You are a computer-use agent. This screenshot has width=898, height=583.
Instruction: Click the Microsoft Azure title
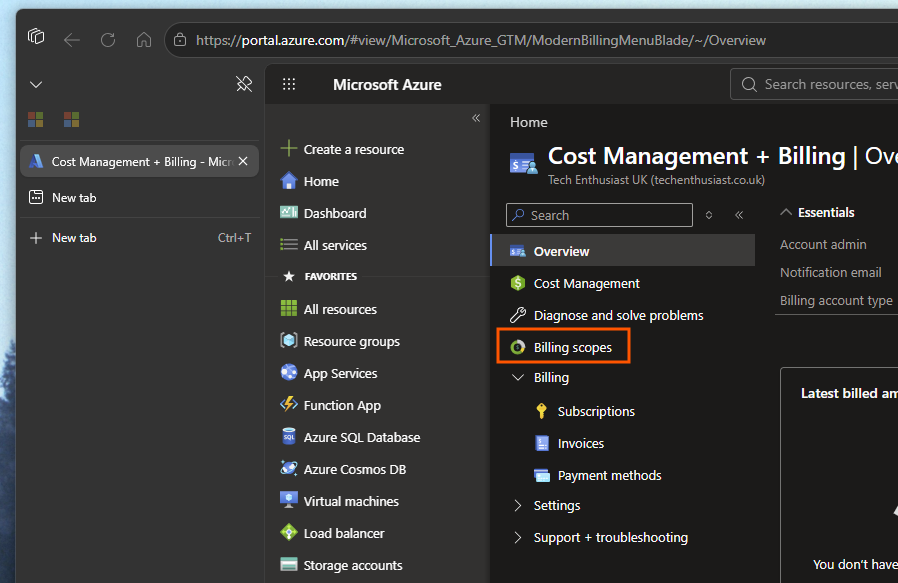387,85
